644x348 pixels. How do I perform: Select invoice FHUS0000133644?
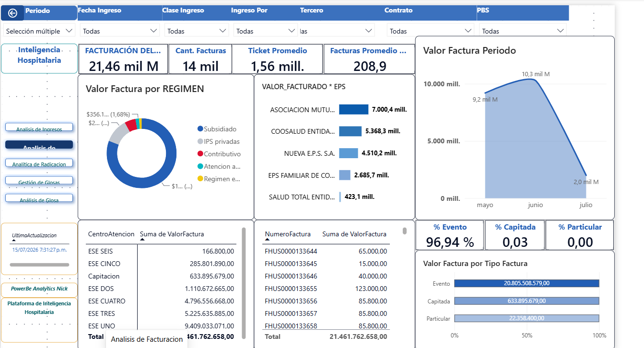tap(326, 251)
